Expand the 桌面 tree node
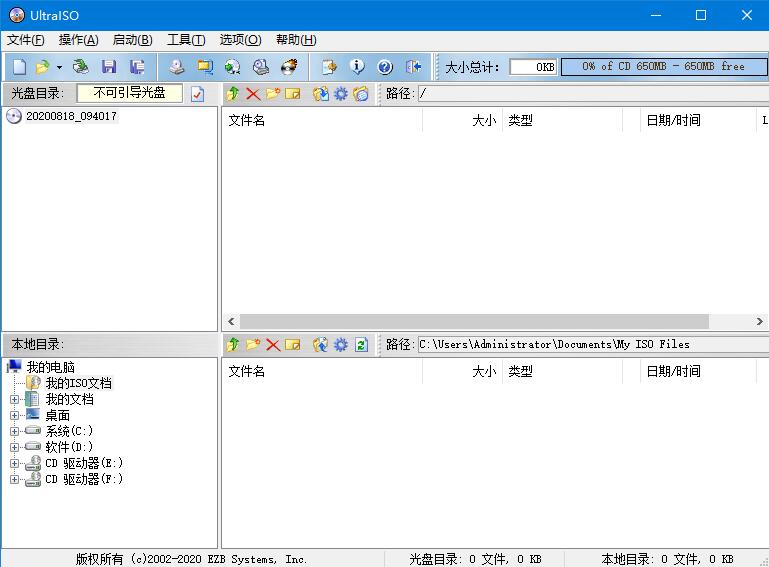Screen dimensions: 769x567 (14, 415)
